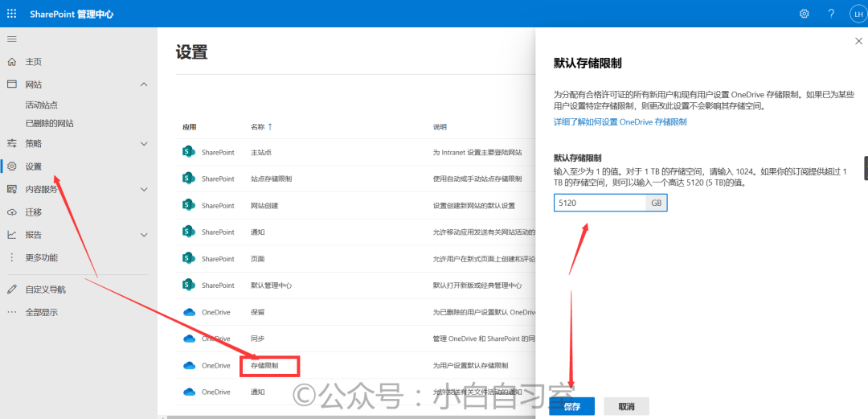Screen dimensions: 868x419
Task: Open the 默认管理中心 setting
Action: 272,285
